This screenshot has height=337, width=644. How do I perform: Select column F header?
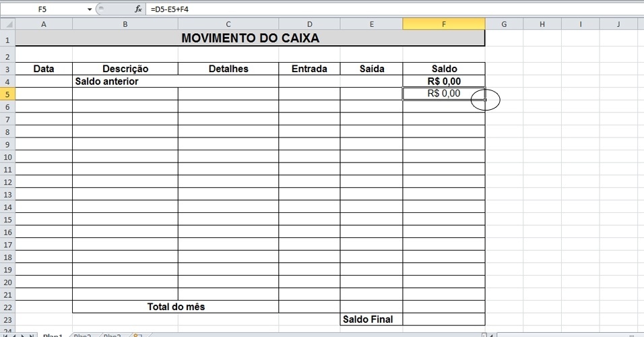pyautogui.click(x=443, y=24)
